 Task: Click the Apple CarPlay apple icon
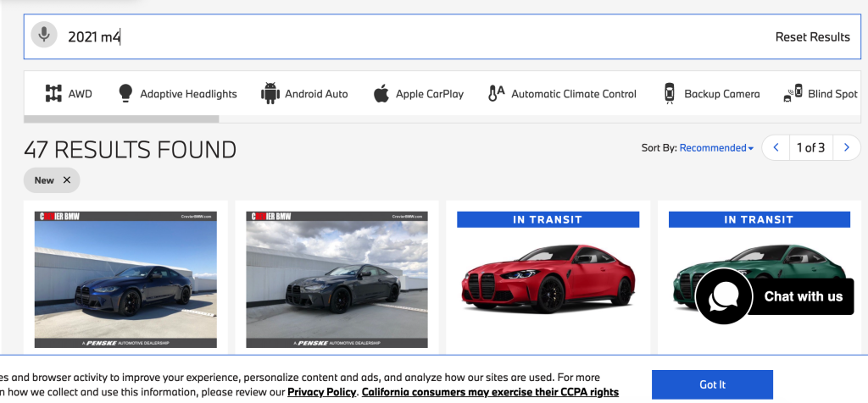pos(381,93)
